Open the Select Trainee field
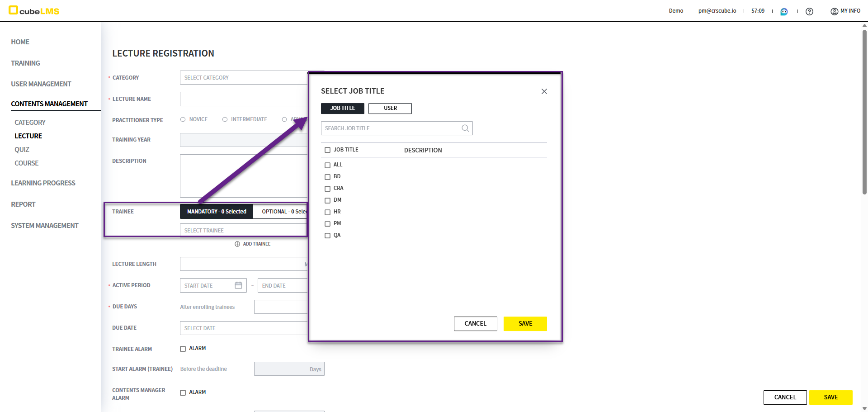Viewport: 868px width, 412px height. [x=244, y=231]
